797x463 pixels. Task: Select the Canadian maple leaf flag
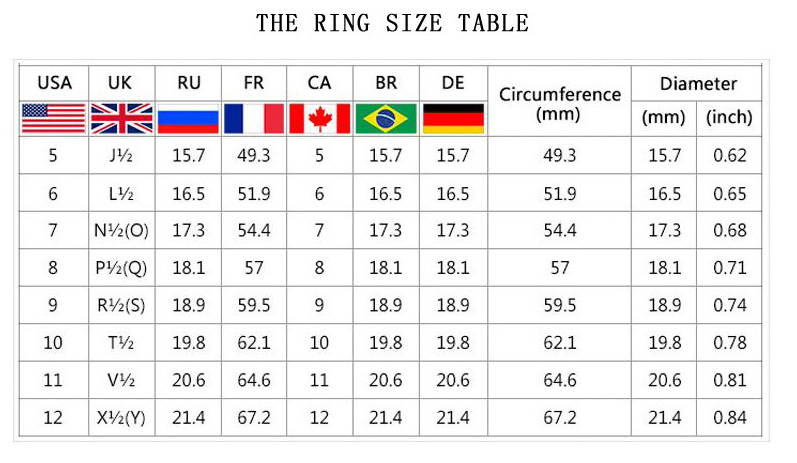(x=319, y=119)
